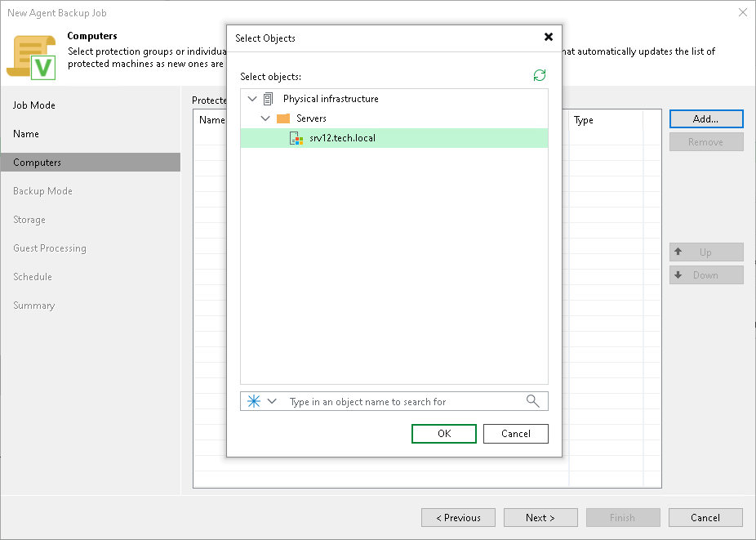Screen dimensions: 756x540
Task: Click the search magnifier icon
Action: [x=533, y=401]
